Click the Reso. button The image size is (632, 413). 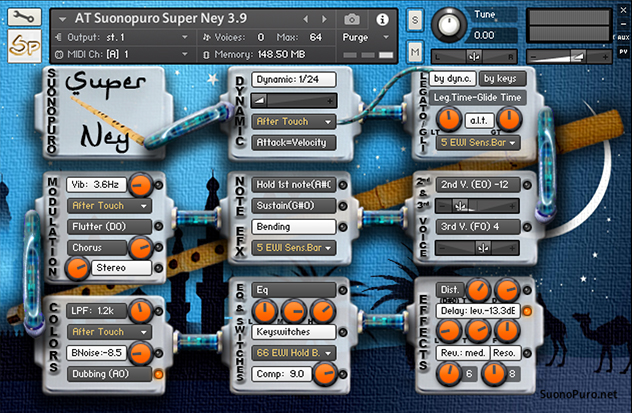point(505,353)
